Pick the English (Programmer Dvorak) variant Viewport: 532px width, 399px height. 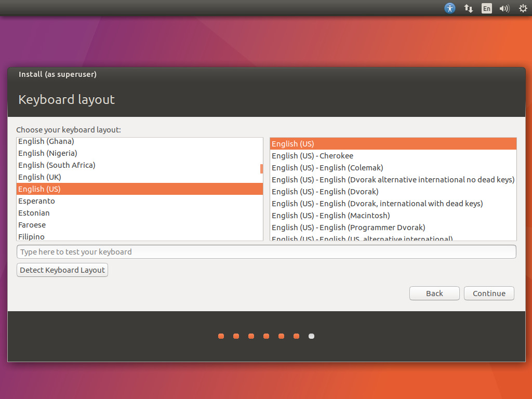click(x=348, y=228)
